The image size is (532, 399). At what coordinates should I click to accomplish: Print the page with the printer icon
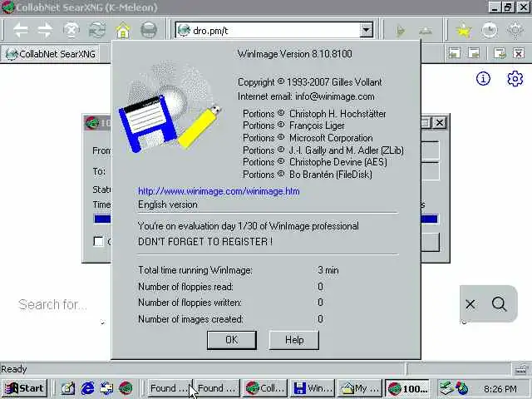(x=149, y=31)
